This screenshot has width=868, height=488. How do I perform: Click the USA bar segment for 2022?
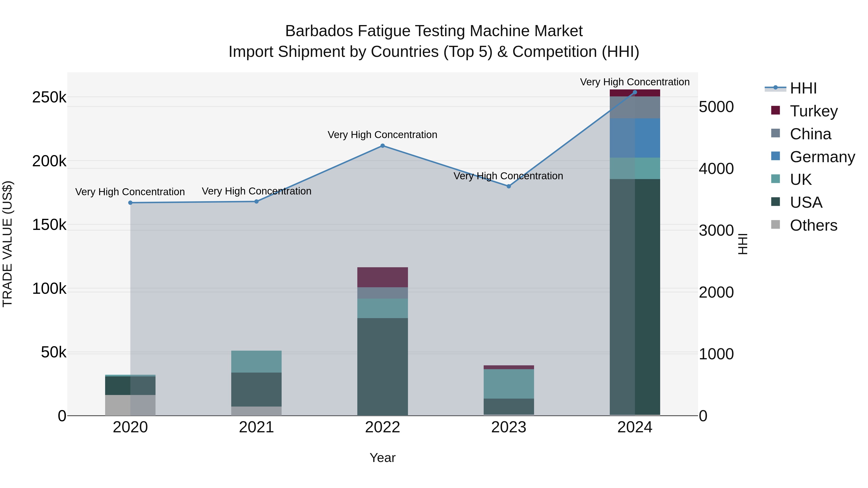coord(382,366)
